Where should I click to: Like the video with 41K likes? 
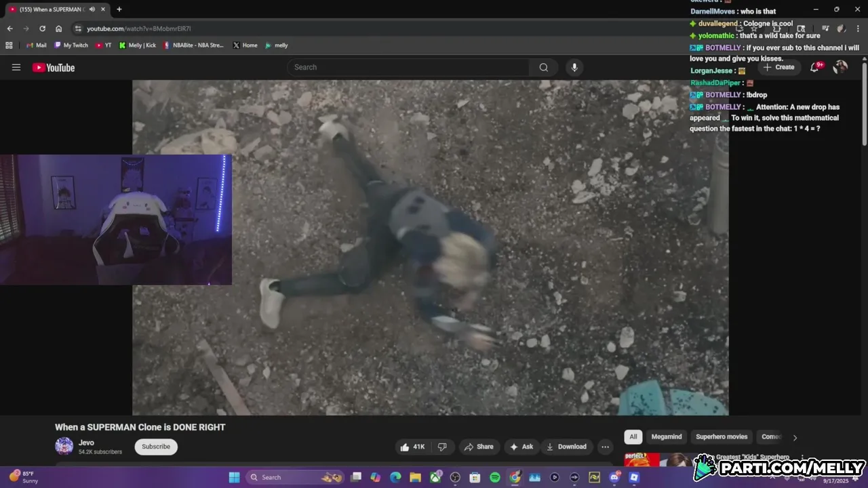tap(412, 447)
